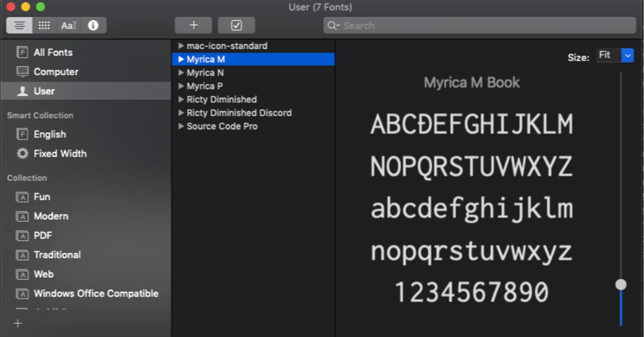Click the Computer monitor icon

tap(22, 72)
